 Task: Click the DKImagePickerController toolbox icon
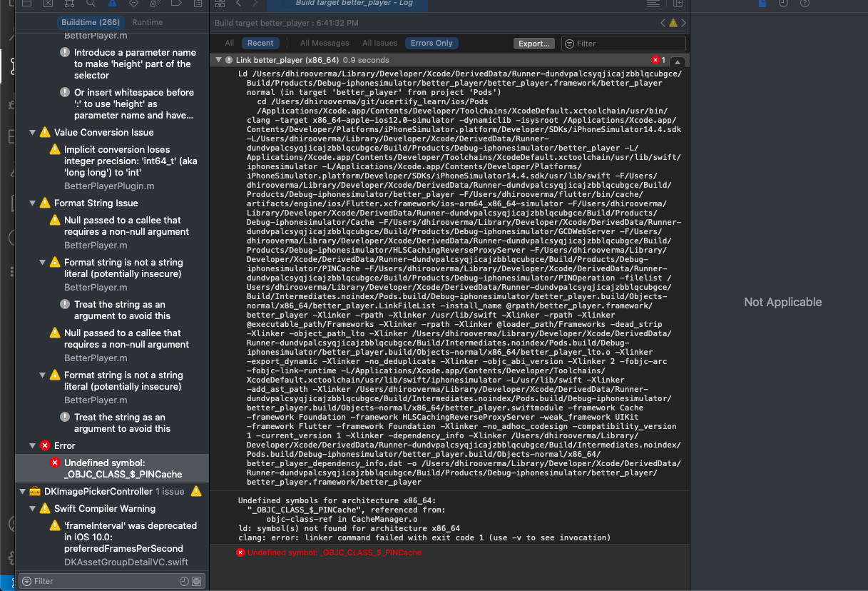point(35,492)
